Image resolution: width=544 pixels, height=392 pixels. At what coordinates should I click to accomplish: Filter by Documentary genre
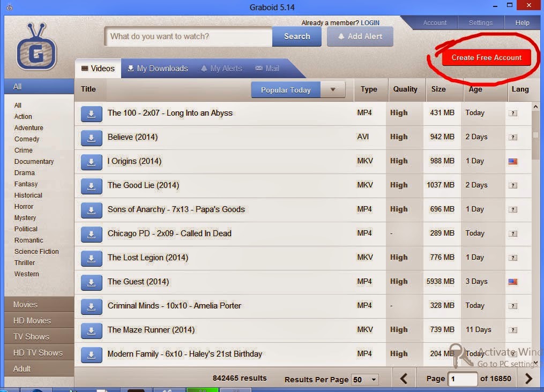point(34,162)
